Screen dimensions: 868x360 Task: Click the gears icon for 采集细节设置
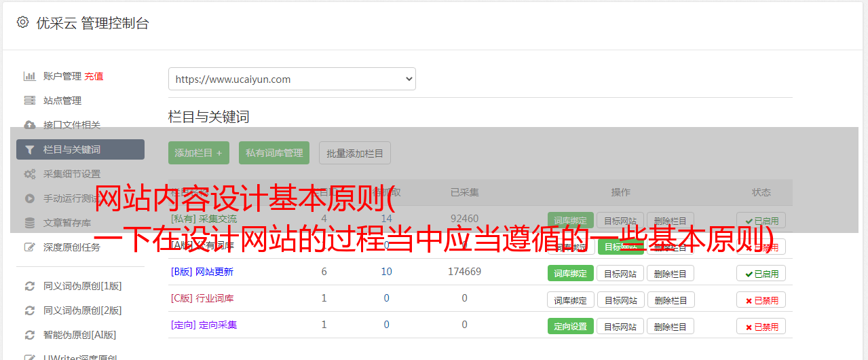[x=29, y=174]
